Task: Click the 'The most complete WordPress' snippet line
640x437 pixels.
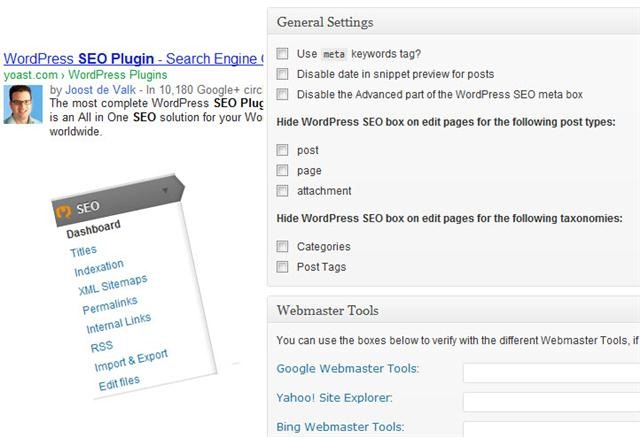Action: pos(156,103)
